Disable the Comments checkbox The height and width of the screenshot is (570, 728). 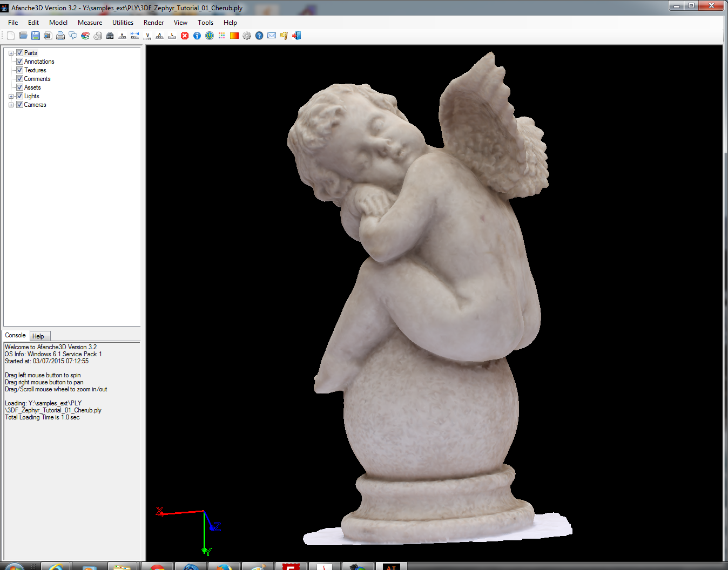pos(19,79)
